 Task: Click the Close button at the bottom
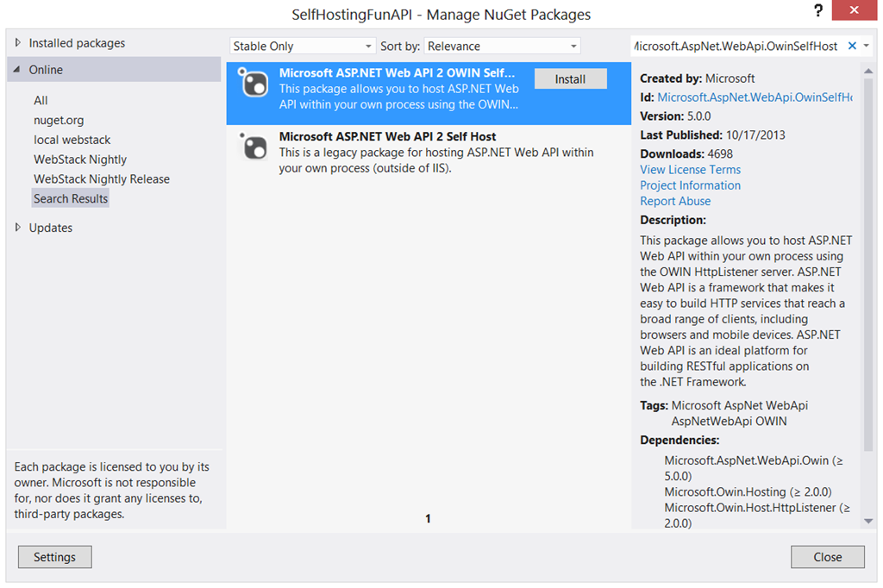[x=827, y=557]
